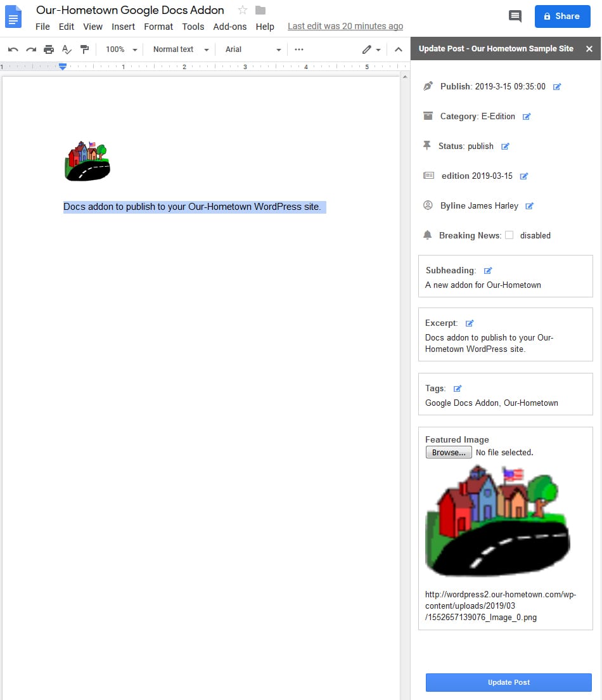Edit the Publish date
This screenshot has height=700, width=602.
(x=557, y=87)
